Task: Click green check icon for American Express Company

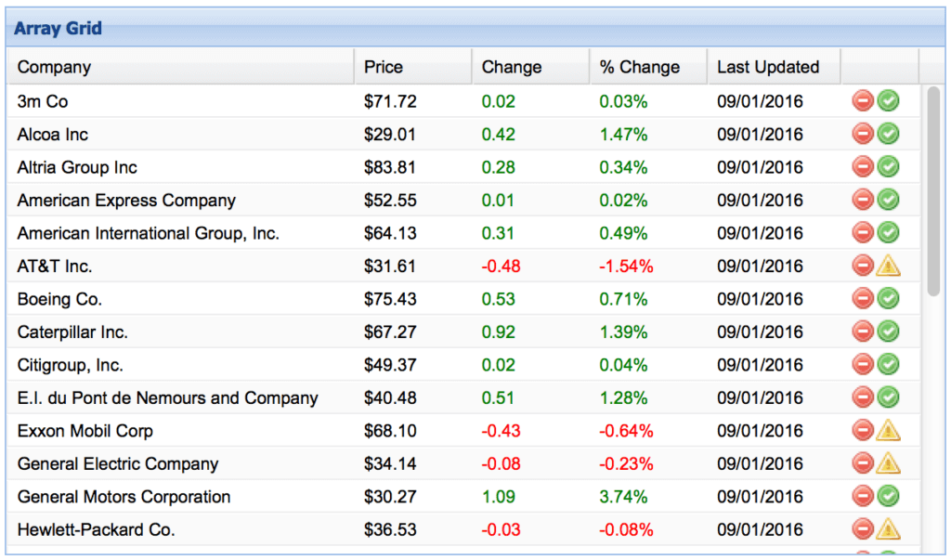Action: coord(889,200)
